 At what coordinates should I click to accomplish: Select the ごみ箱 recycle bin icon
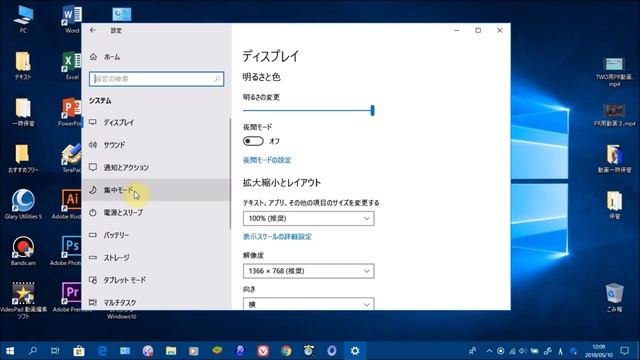pos(614,298)
